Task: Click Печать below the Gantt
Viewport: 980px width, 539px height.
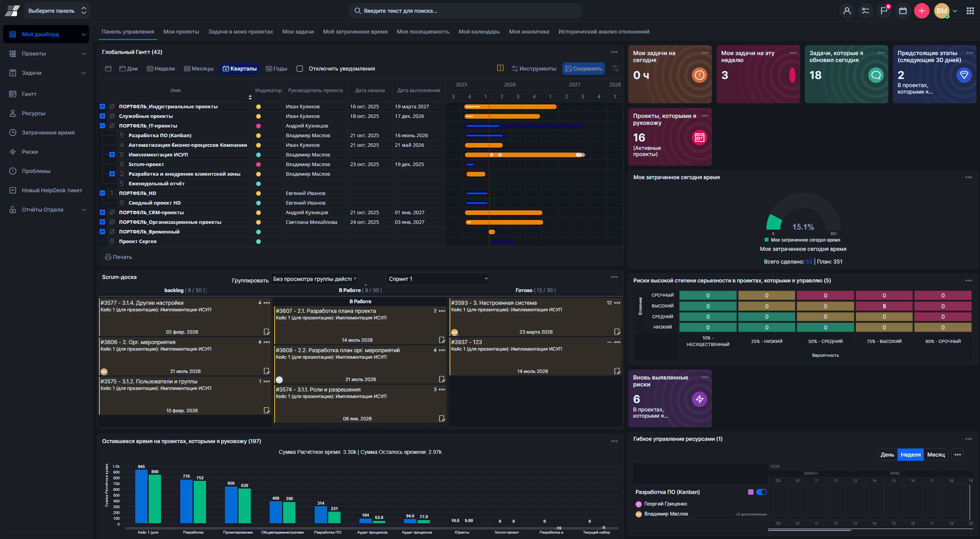Action: tap(119, 257)
